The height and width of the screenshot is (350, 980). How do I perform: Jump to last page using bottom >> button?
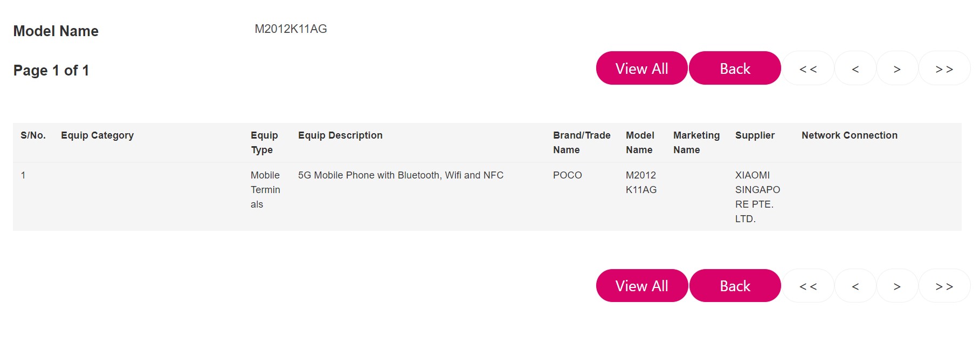[x=944, y=286]
